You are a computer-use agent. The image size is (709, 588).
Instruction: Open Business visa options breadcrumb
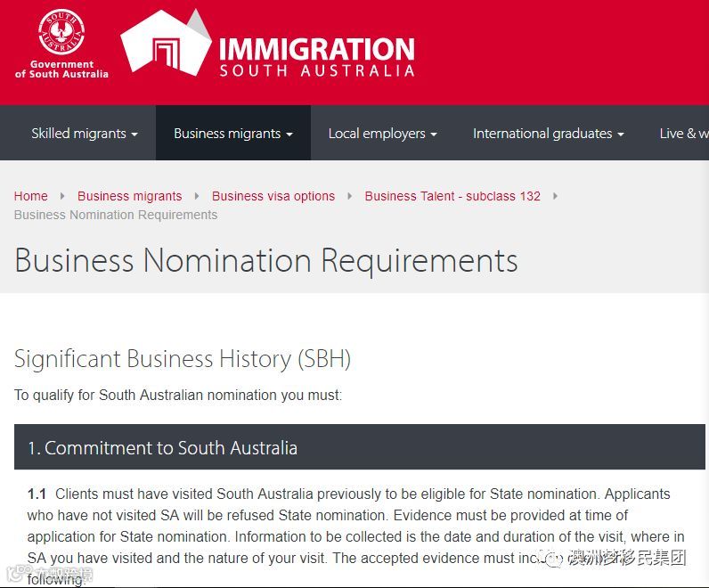(273, 196)
